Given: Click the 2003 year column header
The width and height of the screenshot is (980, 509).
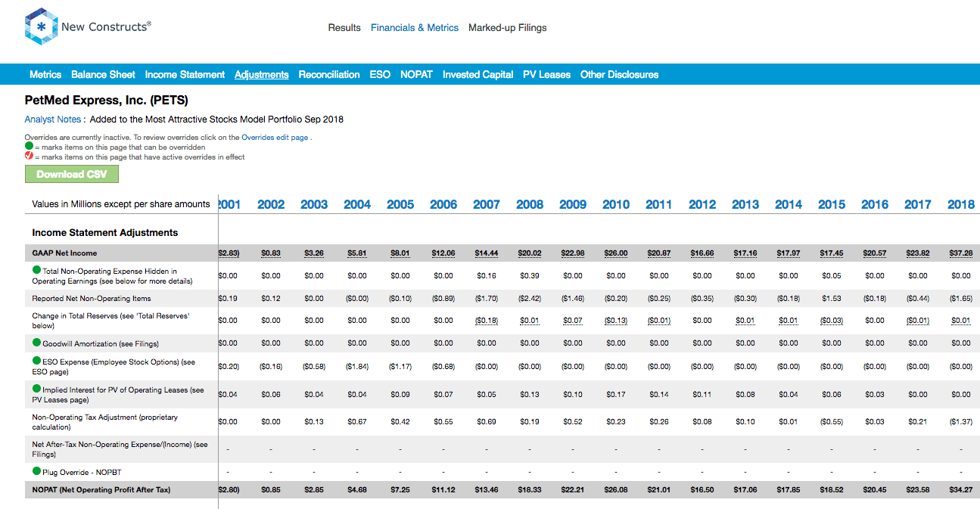Looking at the screenshot, I should pos(314,204).
